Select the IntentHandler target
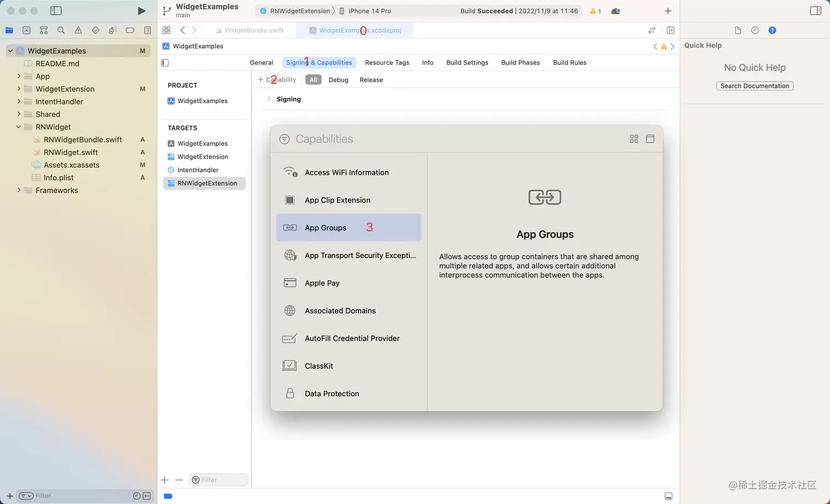The image size is (830, 504). [198, 170]
